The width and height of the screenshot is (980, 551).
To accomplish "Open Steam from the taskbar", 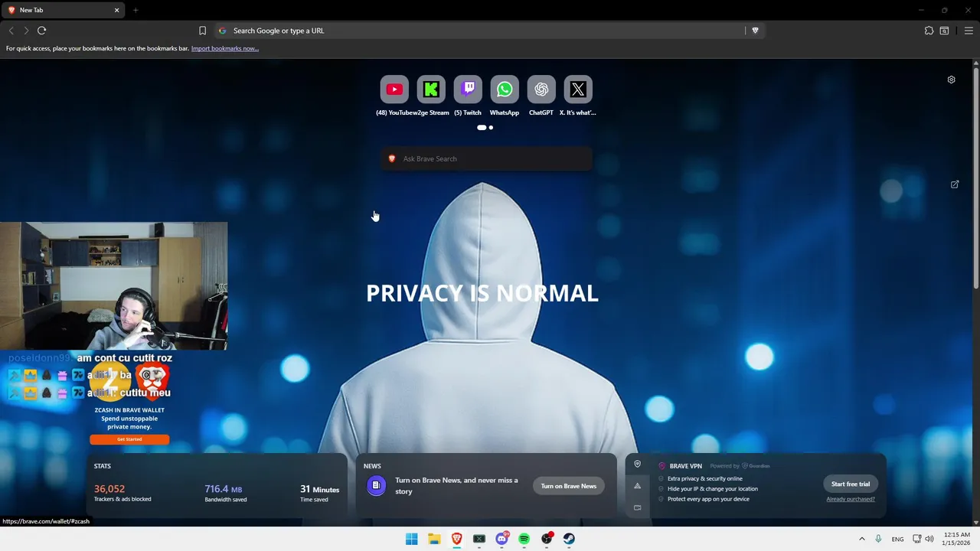I will (x=569, y=539).
